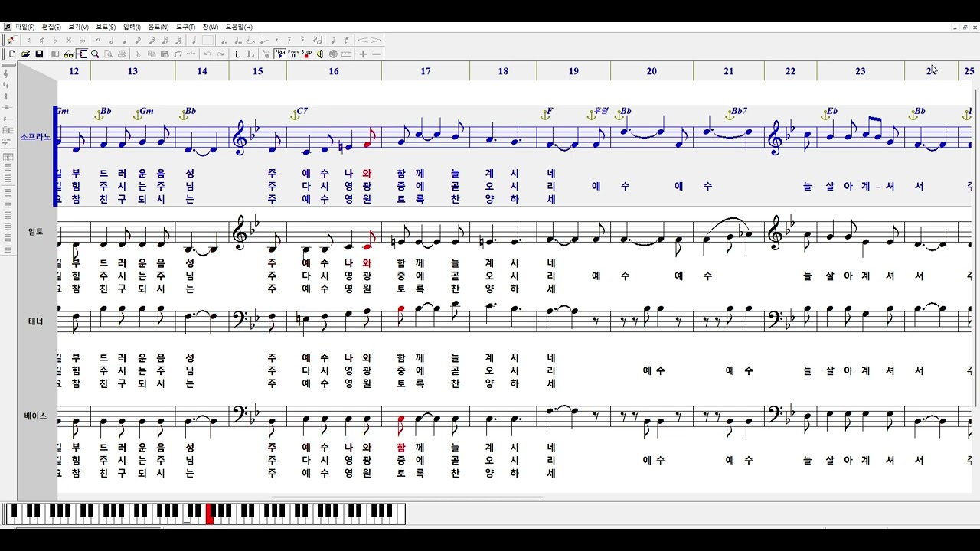Zoom out with the minus icon
The width and height of the screenshot is (980, 551).
click(376, 54)
